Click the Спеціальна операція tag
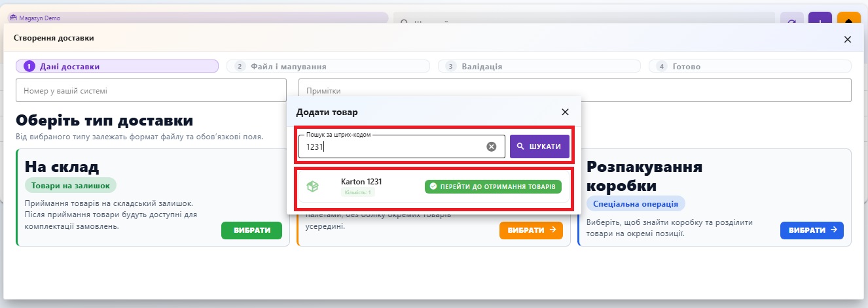This screenshot has width=868, height=308. pos(636,203)
